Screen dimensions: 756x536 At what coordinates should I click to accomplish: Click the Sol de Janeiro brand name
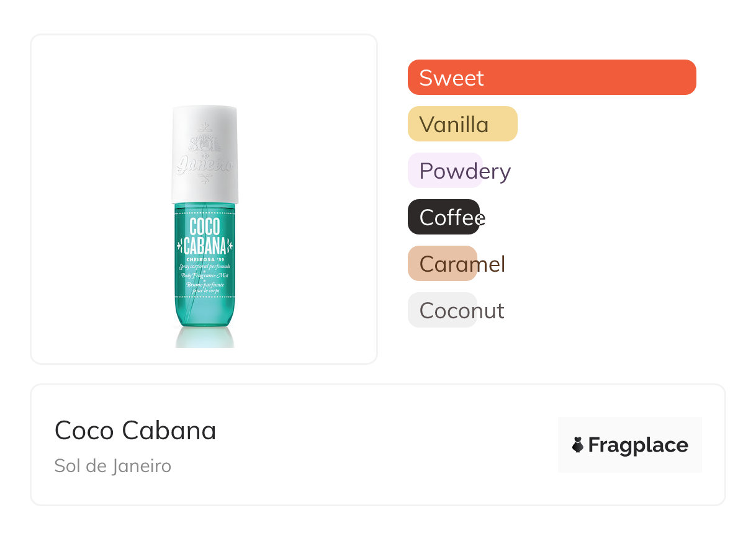[x=112, y=466]
